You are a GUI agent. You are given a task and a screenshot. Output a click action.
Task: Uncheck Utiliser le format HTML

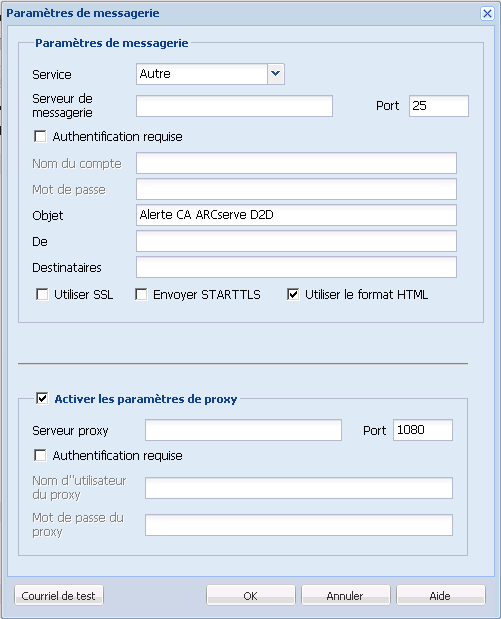click(293, 294)
